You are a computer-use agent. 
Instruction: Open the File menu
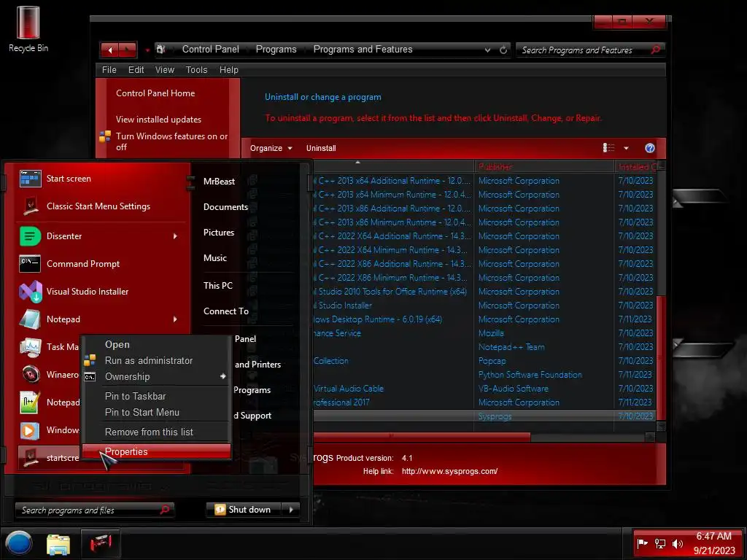click(x=109, y=70)
